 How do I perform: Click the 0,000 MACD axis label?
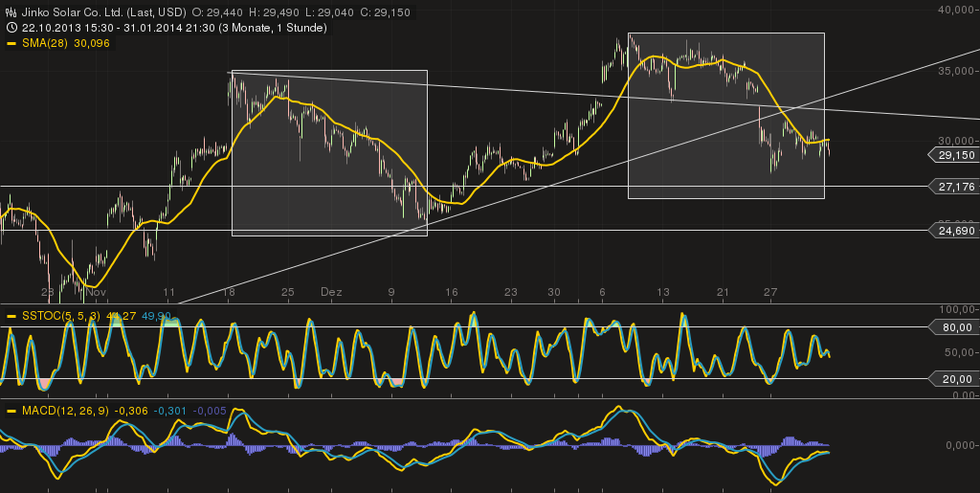click(959, 445)
